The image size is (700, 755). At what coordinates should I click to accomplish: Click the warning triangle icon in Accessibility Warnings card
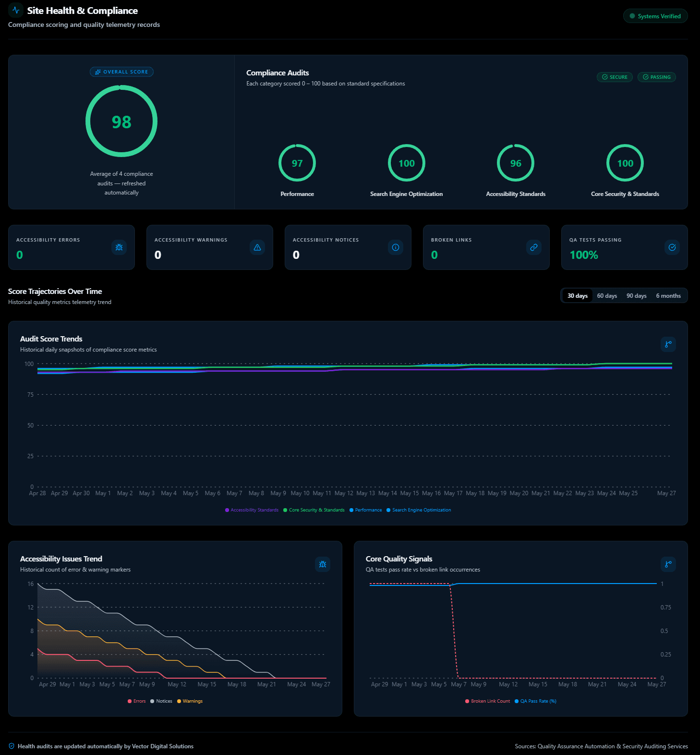(257, 247)
